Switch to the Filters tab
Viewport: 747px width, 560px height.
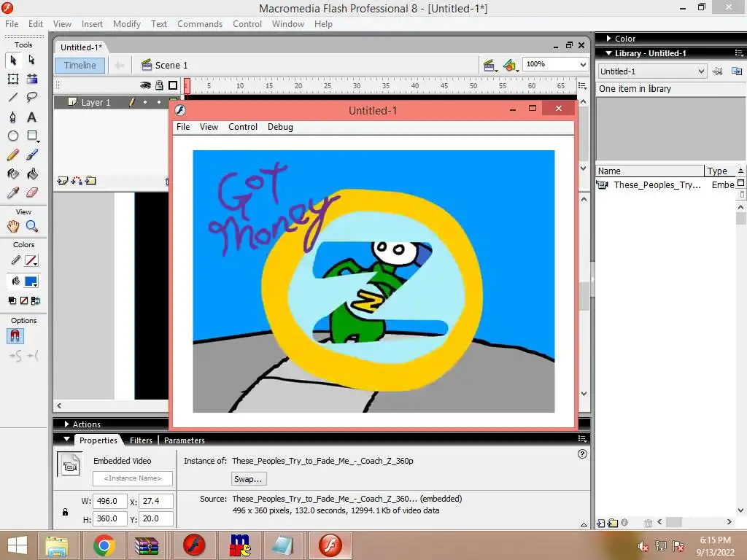coord(141,440)
